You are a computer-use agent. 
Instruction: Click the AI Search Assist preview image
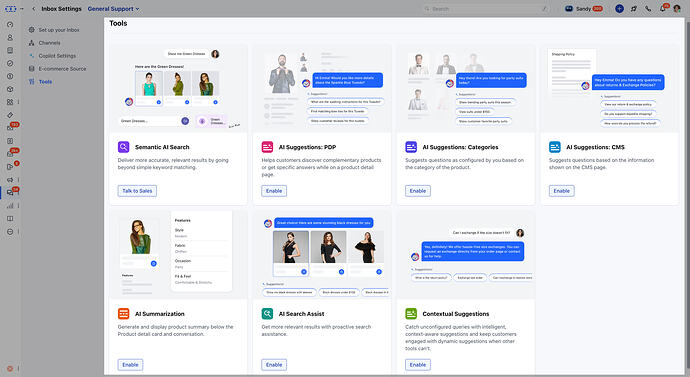(322, 255)
